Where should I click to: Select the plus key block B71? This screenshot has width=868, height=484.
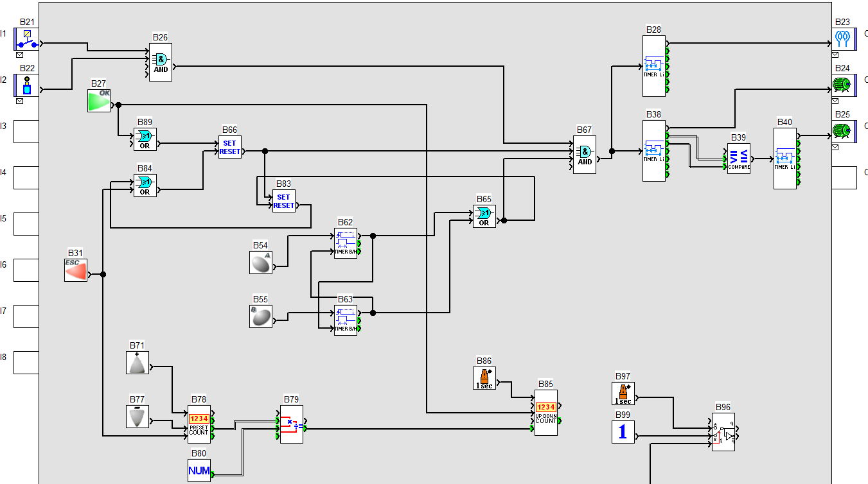pos(137,363)
